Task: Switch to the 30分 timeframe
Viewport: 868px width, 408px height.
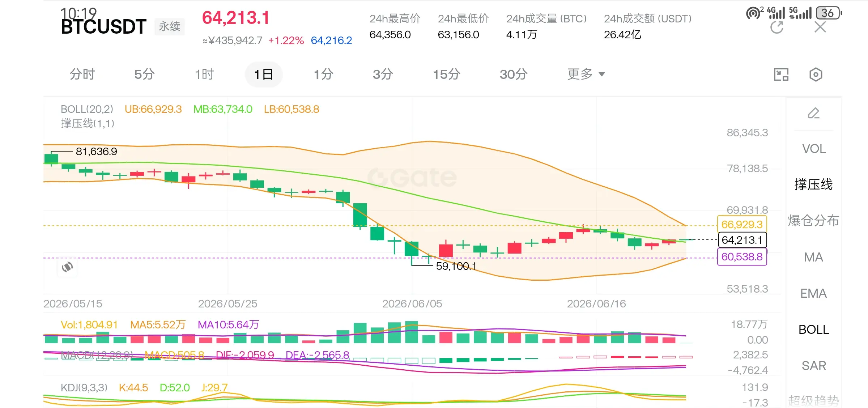Action: (x=514, y=74)
